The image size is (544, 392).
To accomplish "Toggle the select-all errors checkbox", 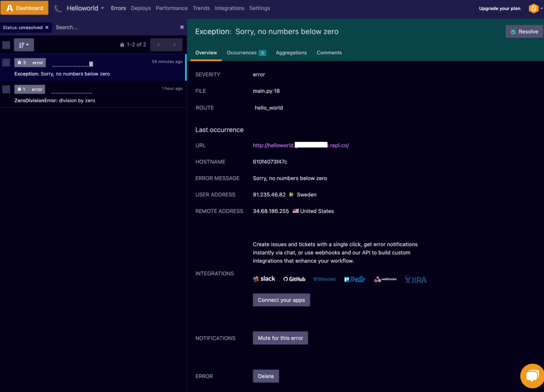I will tap(6, 45).
